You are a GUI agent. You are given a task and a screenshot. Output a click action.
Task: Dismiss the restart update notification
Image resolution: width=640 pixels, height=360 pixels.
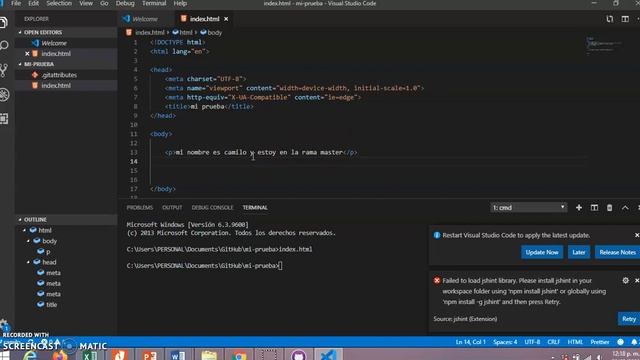coord(637,235)
